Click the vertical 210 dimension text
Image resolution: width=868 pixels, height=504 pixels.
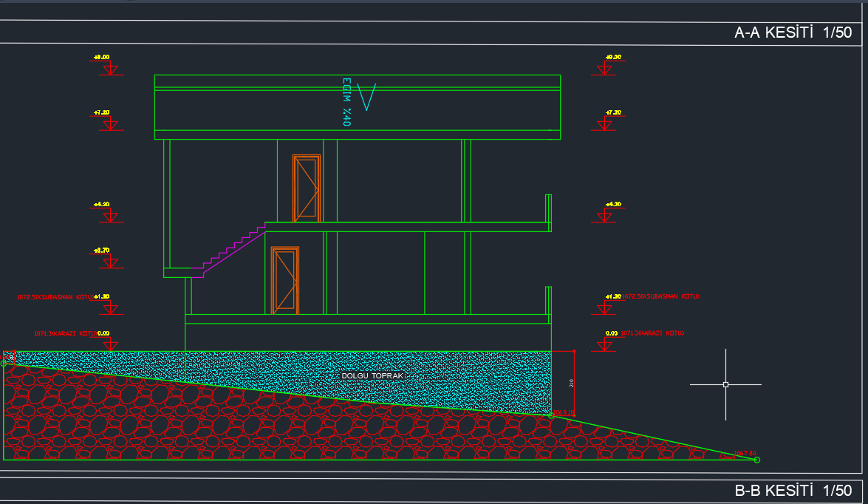pyautogui.click(x=571, y=383)
